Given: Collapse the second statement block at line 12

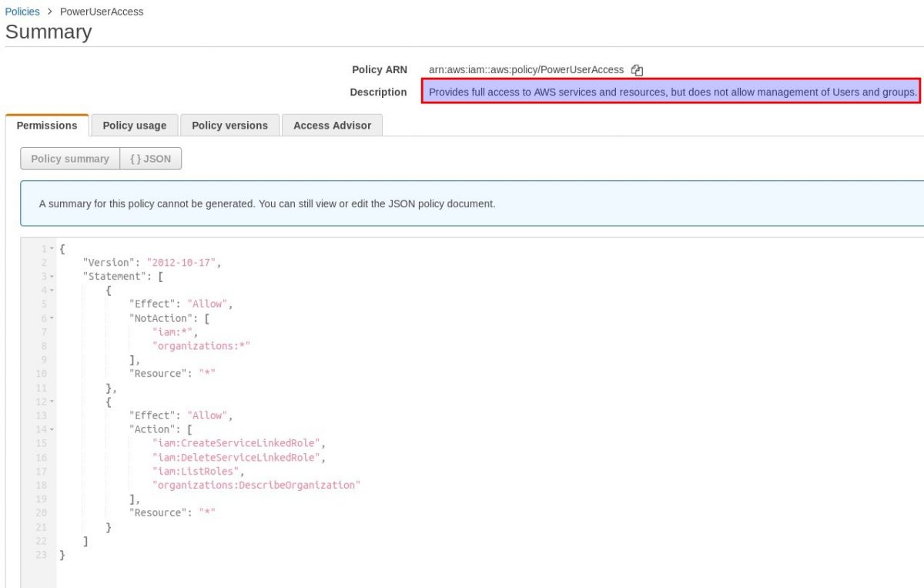Looking at the screenshot, I should coord(52,402).
